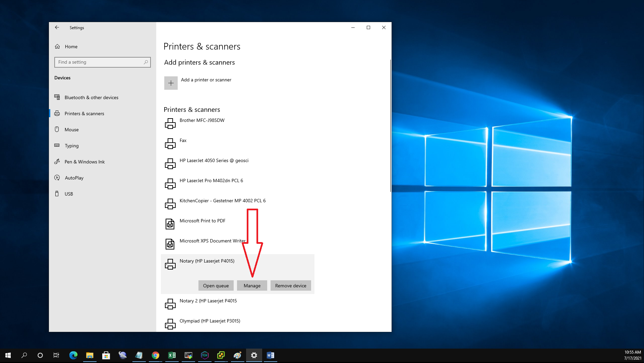This screenshot has width=644, height=363.
Task: Open the Typing settings page
Action: tap(71, 146)
